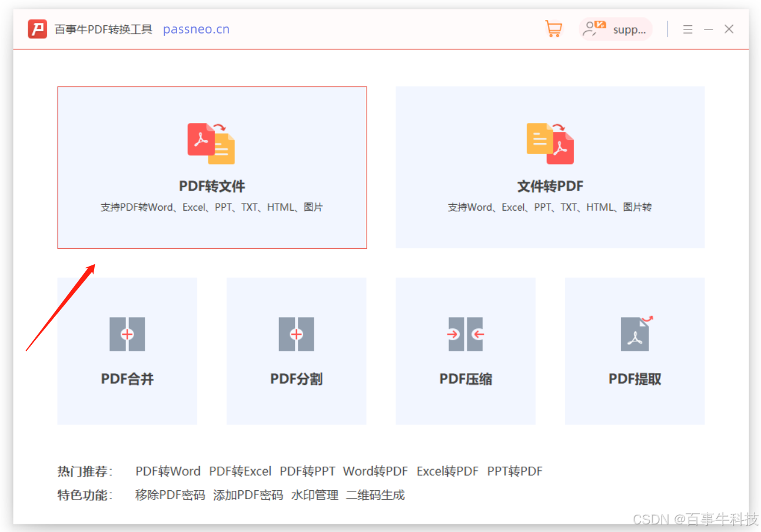
Task: Select the 文件转PDF title text
Action: tap(550, 187)
